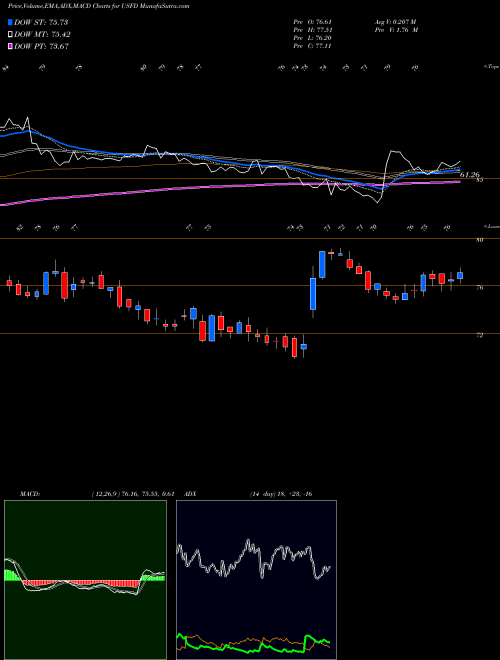Click the white DOW MT legend swatch
The width and height of the screenshot is (500, 660).
coord(11,35)
